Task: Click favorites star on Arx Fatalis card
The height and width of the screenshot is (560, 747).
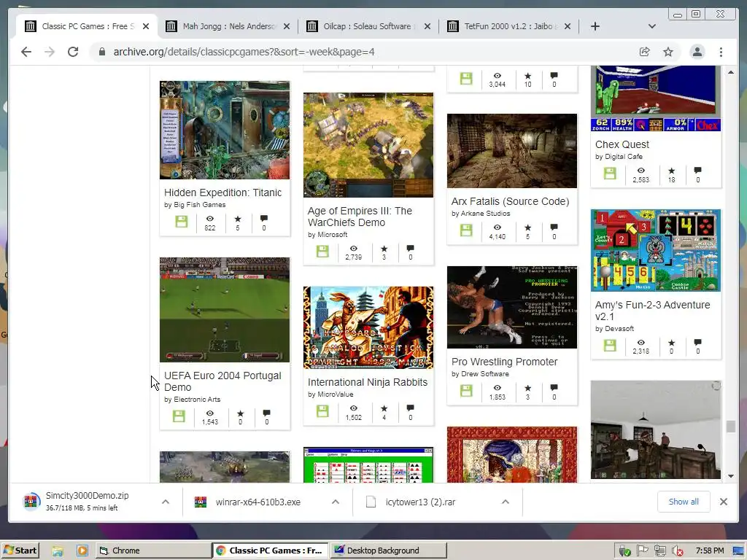Action: coord(527,227)
